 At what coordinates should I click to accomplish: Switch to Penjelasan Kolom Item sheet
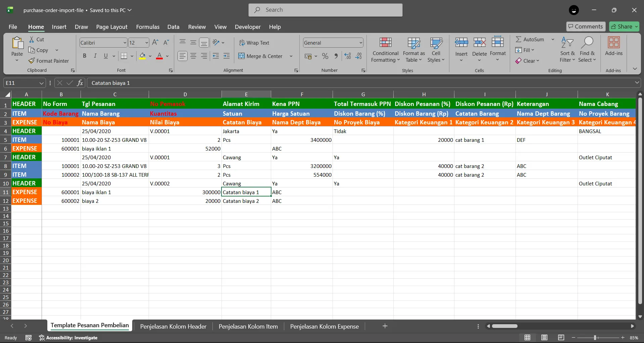click(x=248, y=326)
